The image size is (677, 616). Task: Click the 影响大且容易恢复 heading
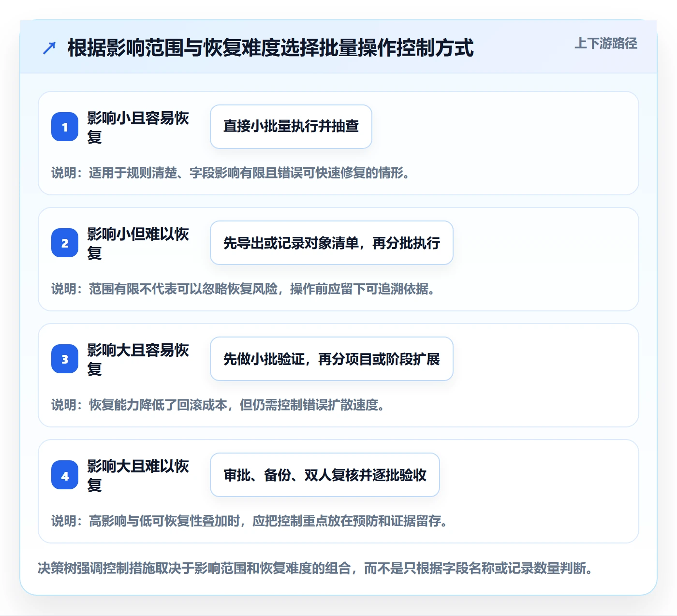click(x=138, y=359)
